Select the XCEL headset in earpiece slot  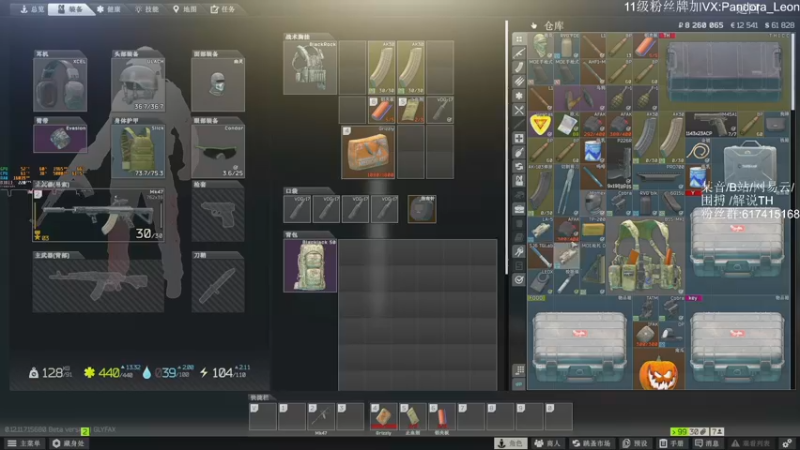[x=60, y=85]
